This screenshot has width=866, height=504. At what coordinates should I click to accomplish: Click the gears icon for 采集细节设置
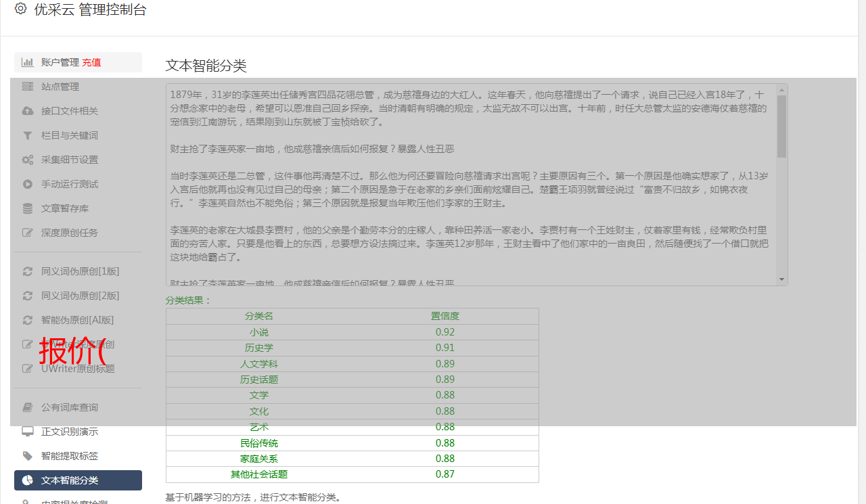(x=28, y=160)
